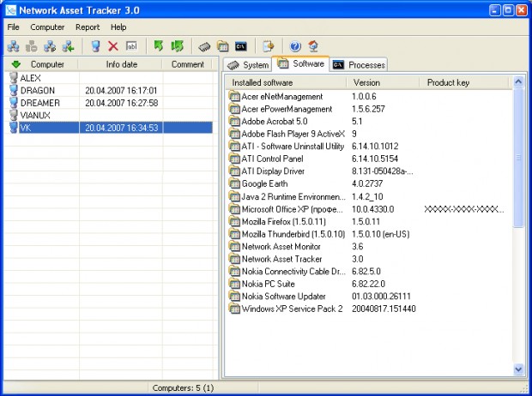Click the black console processes toolbar icon
Image resolution: width=532 pixels, height=396 pixels.
[x=241, y=46]
